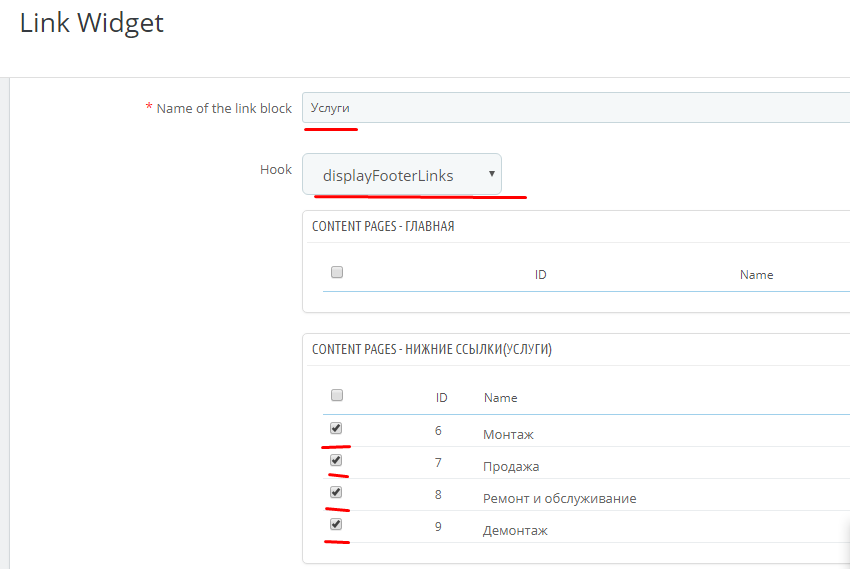The height and width of the screenshot is (569, 850).
Task: Click the Name of the link block field
Action: point(575,108)
